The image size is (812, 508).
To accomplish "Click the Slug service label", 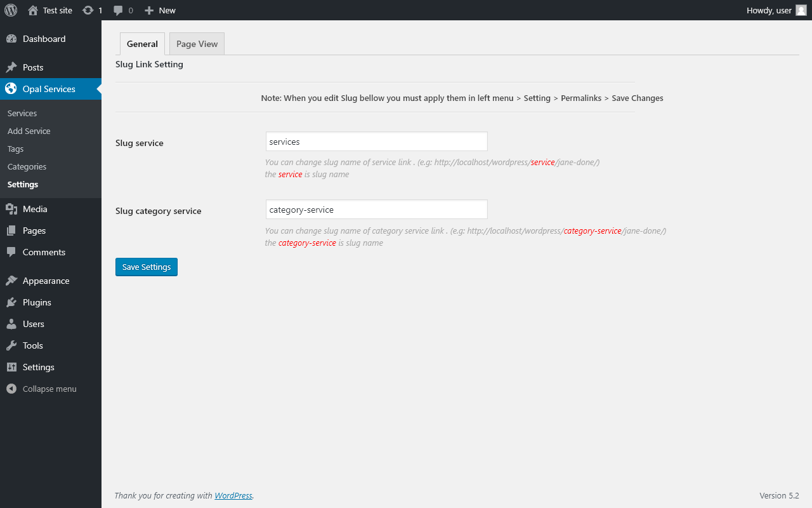I will (140, 143).
